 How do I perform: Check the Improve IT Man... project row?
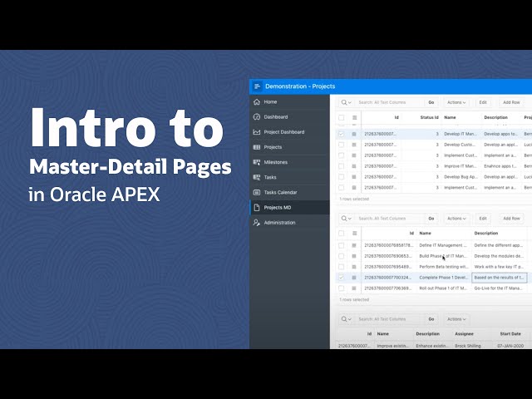point(342,166)
